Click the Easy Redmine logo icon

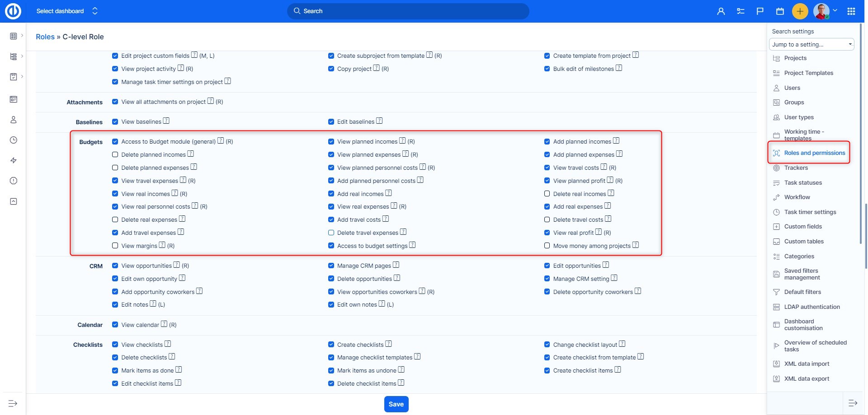[13, 11]
